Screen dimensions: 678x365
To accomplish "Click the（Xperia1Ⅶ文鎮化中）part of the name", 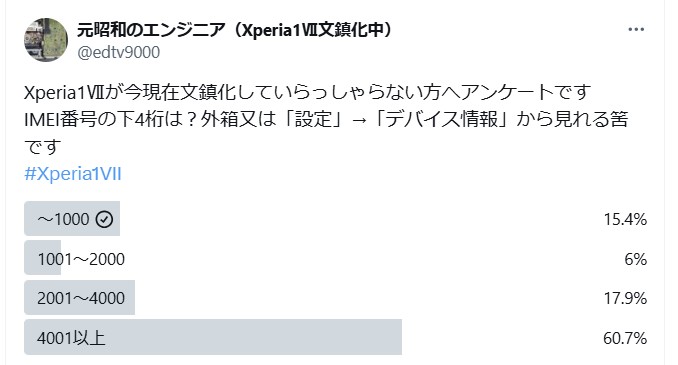I will pos(313,29).
